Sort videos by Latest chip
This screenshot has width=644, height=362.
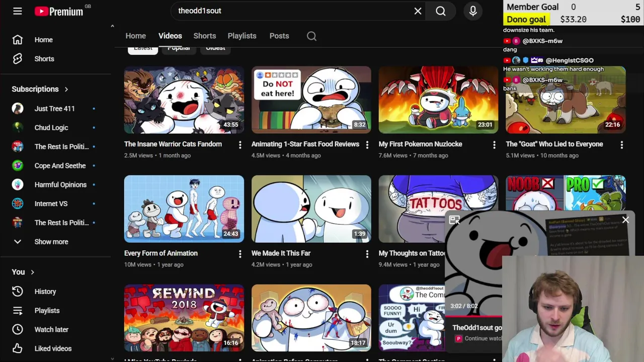click(143, 48)
